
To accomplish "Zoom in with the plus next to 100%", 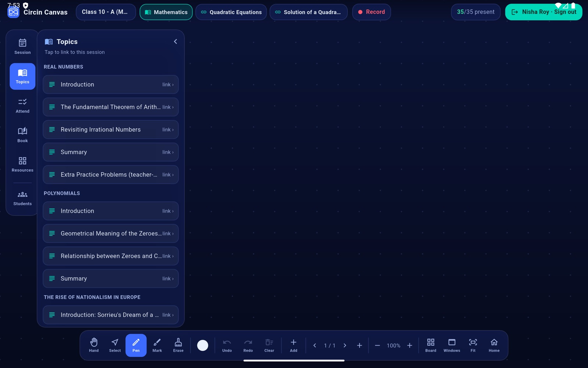I will (x=409, y=345).
